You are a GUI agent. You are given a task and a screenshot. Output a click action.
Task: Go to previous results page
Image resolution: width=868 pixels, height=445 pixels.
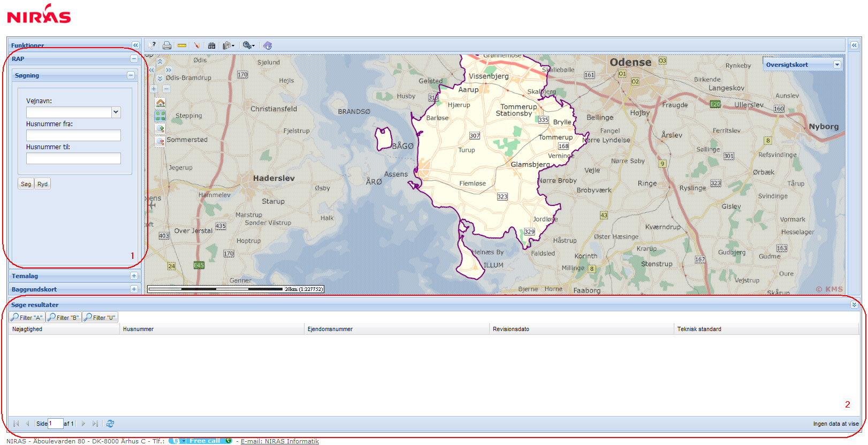(x=27, y=424)
